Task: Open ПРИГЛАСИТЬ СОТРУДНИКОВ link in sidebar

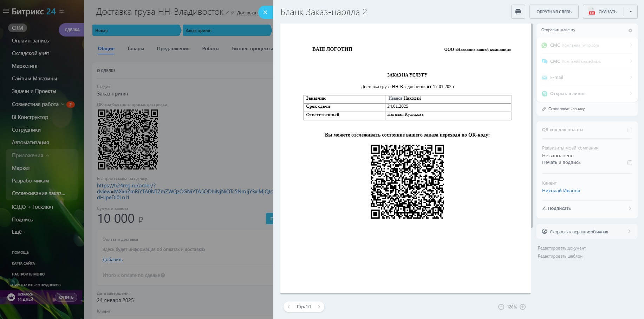Action: pos(36,285)
